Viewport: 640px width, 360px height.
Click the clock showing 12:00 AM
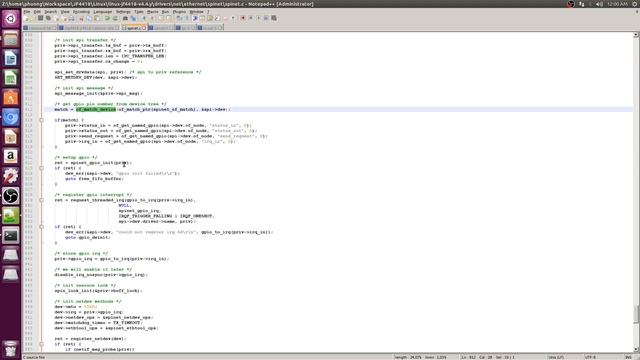[x=617, y=4]
